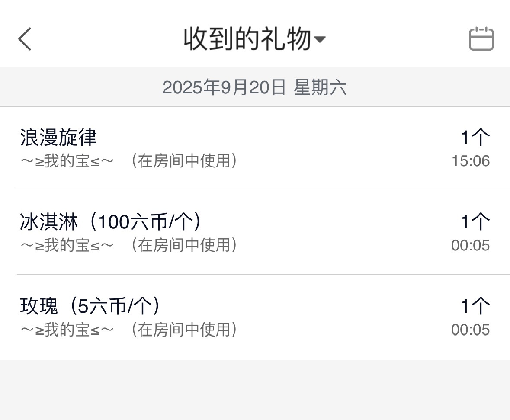Viewport: 510px width, 420px height.
Task: Go back using the left arrow
Action: click(x=25, y=39)
